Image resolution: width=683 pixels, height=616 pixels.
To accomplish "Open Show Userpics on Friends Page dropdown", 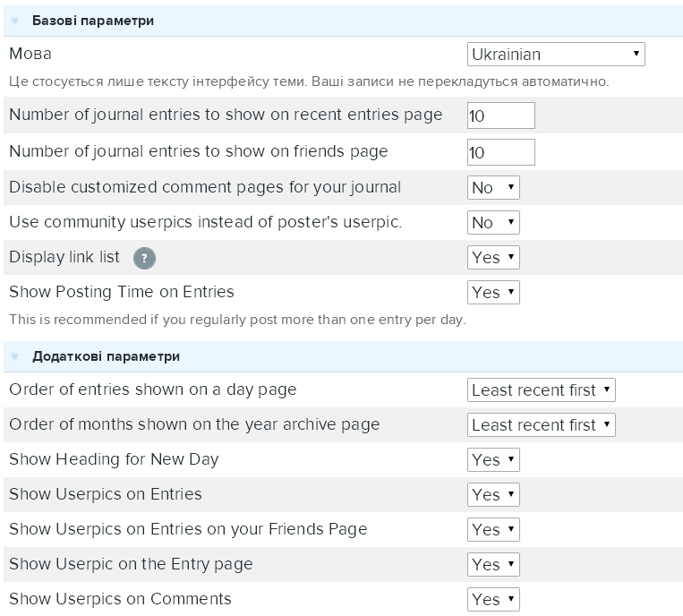I will coord(493,529).
